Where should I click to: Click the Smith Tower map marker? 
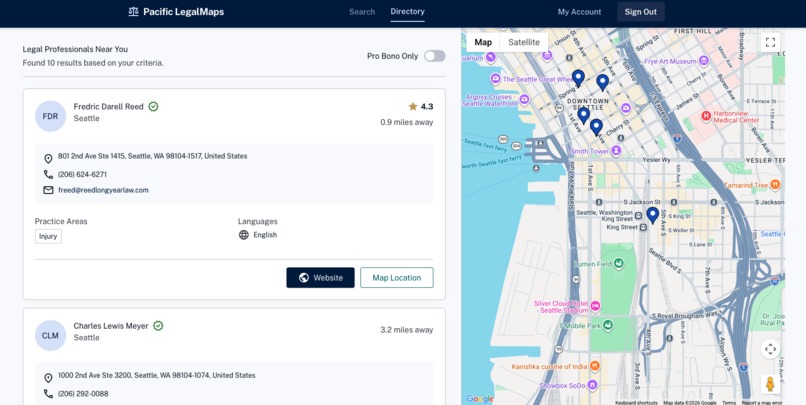pos(616,151)
